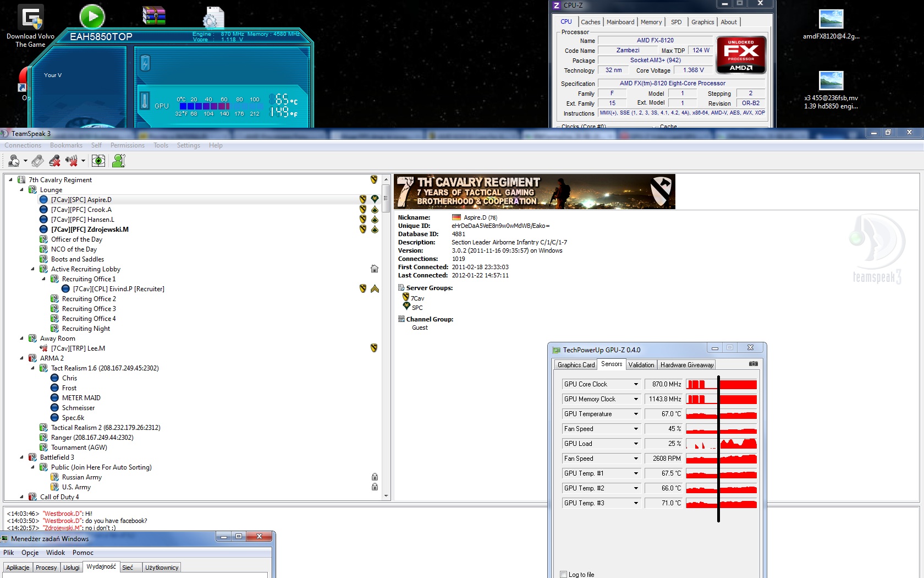Open Permissions menu in TeamSpeak
This screenshot has height=578, width=924.
[x=127, y=145]
